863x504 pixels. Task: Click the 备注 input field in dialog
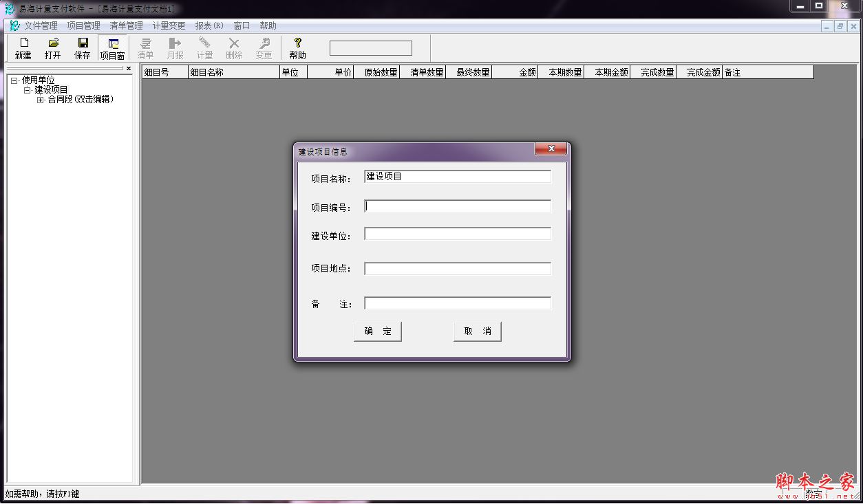coord(458,303)
